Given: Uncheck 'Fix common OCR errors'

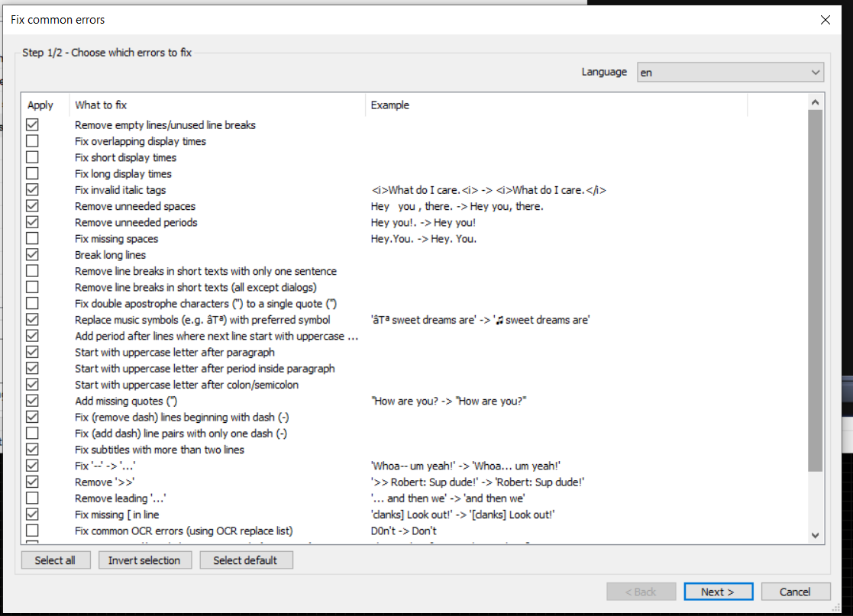Looking at the screenshot, I should point(33,531).
